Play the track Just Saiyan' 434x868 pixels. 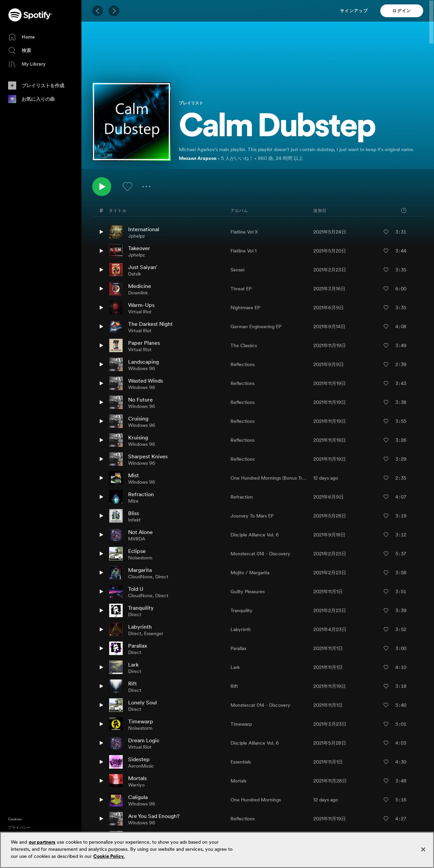[101, 270]
